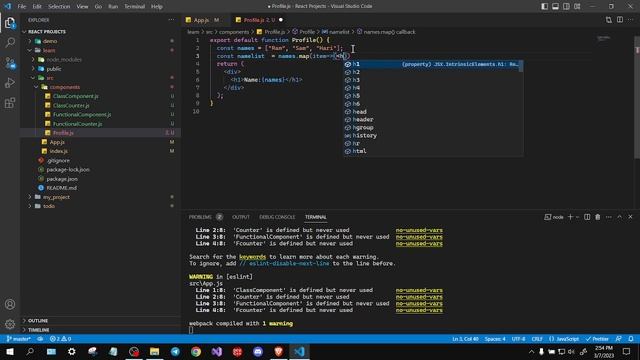Toggle the bottom panel layout icon
The width and height of the screenshot is (640, 360).
coord(556,7)
